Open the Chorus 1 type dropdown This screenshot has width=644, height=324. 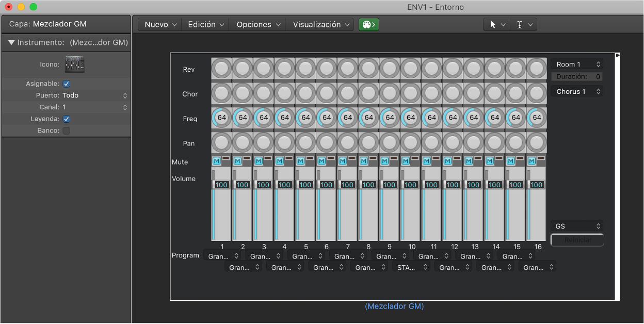pyautogui.click(x=576, y=91)
